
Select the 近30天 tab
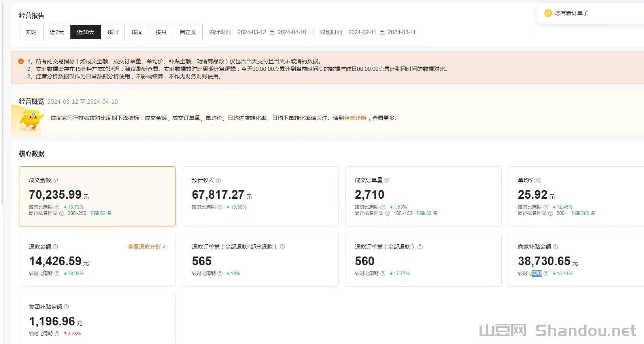point(85,32)
